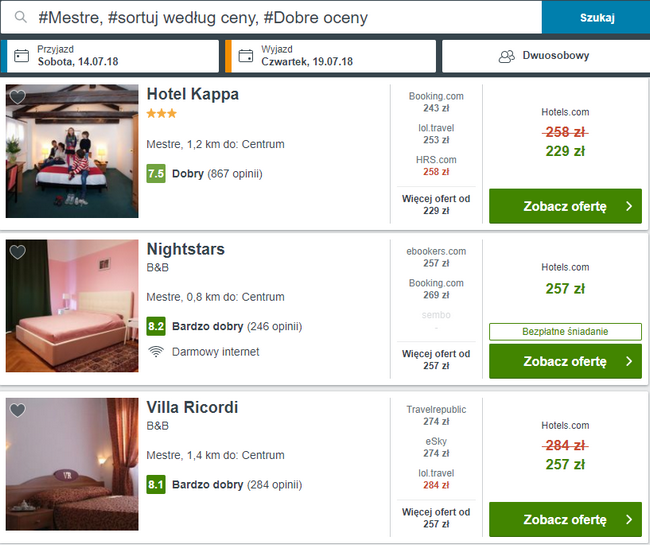Click Hotel Kappa's 7.5 rating badge

[156, 174]
